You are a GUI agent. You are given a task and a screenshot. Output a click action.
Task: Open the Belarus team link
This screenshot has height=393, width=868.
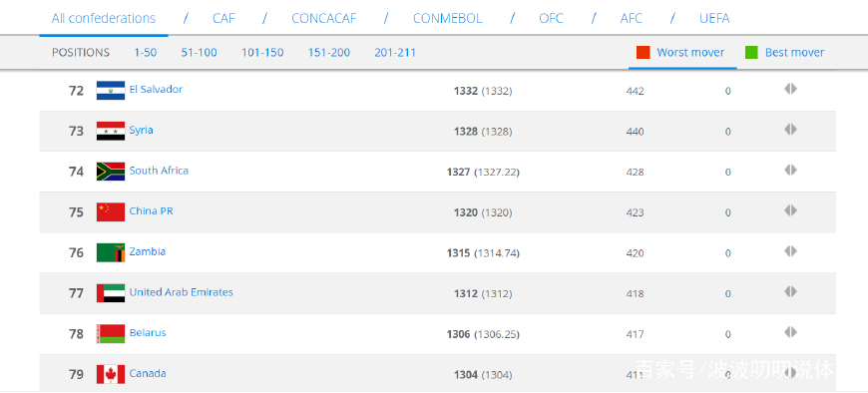point(148,333)
